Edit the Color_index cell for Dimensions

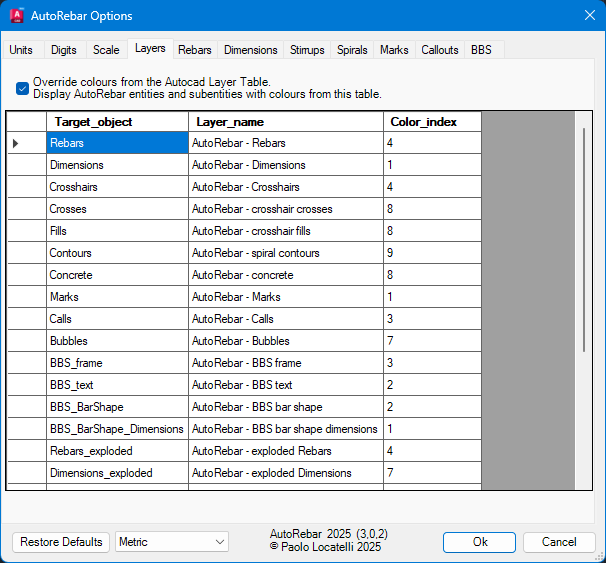pos(431,165)
